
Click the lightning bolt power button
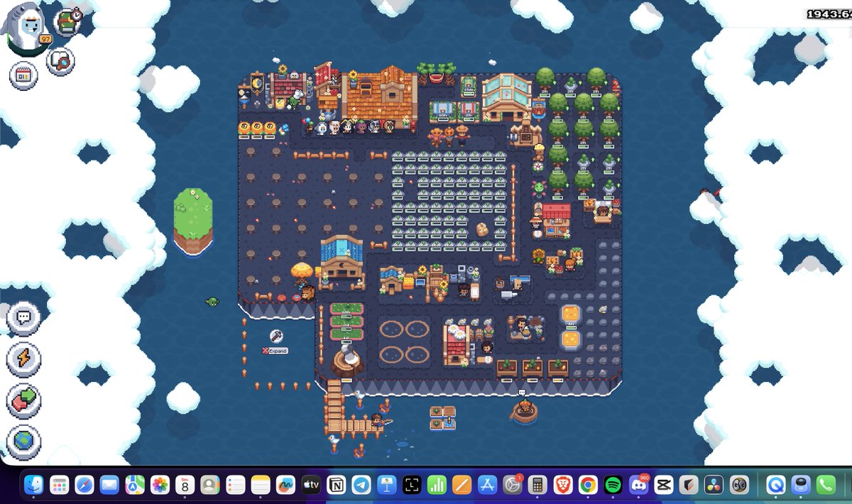click(x=23, y=359)
